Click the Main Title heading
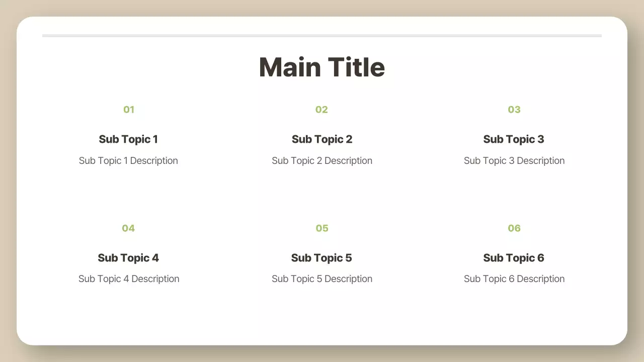Screen dimensions: 644x362 click(x=322, y=67)
